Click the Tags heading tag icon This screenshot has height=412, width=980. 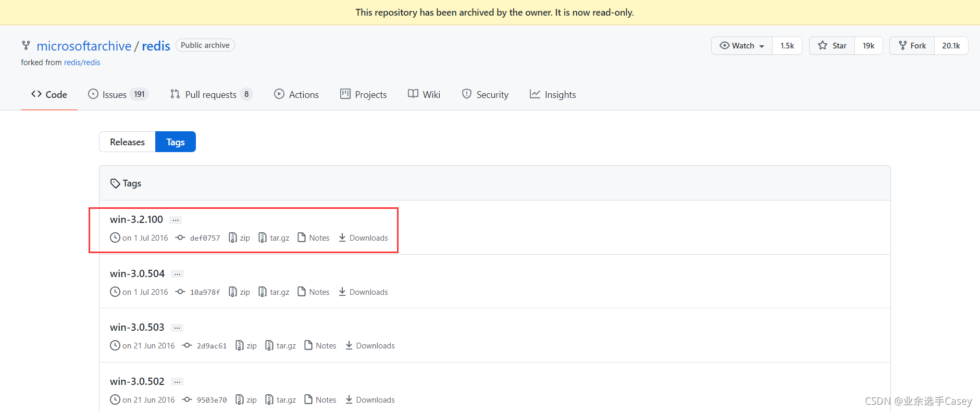pyautogui.click(x=115, y=183)
